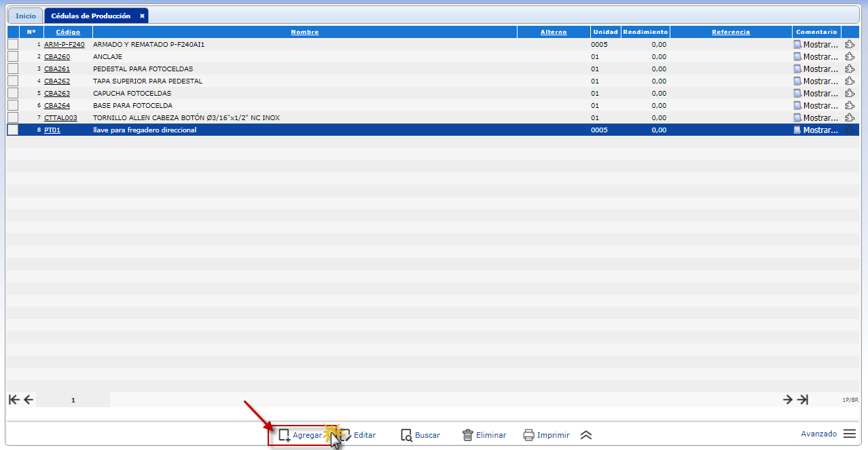The width and height of the screenshot is (868, 450).
Task: Show comment for CBA262 row
Action: 816,81
